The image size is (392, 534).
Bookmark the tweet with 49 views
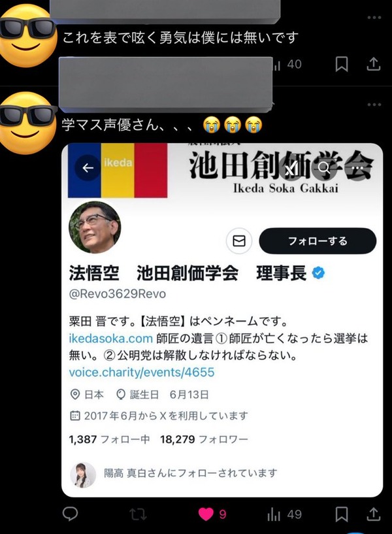[342, 514]
